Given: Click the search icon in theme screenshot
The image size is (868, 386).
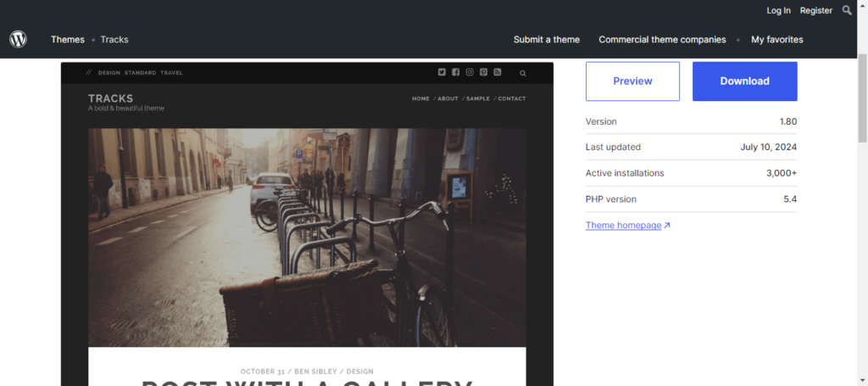Looking at the screenshot, I should pos(522,73).
